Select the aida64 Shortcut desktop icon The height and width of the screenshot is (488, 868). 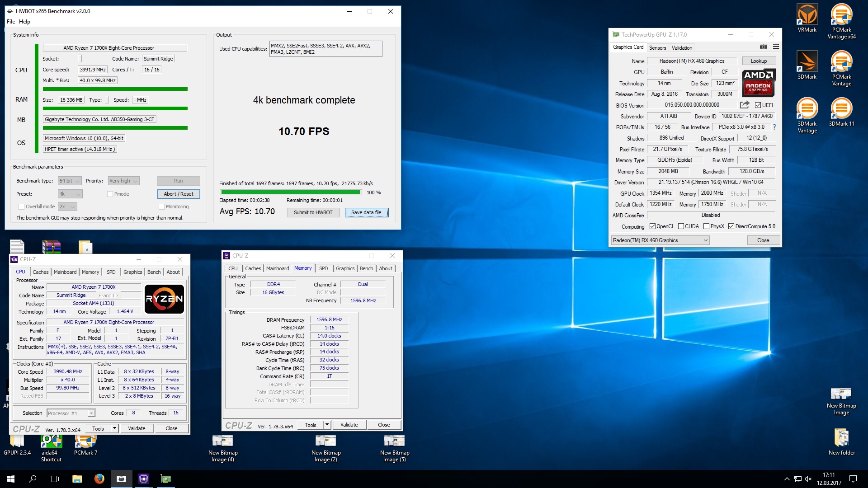51,449
